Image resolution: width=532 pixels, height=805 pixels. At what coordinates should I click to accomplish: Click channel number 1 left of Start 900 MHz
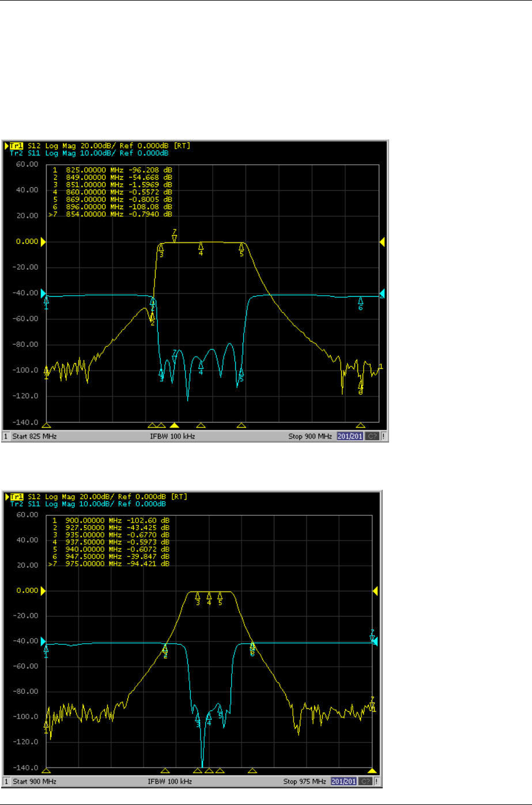[6, 782]
